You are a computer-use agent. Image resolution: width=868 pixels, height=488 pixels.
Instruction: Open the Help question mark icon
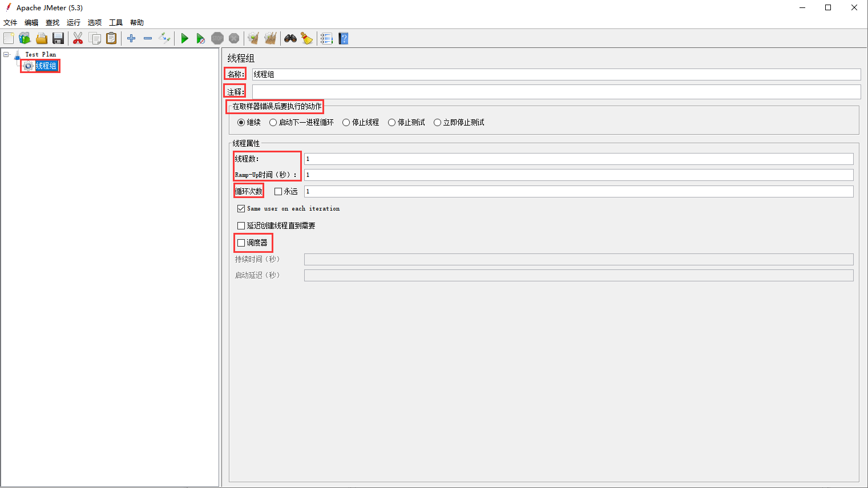click(x=343, y=38)
